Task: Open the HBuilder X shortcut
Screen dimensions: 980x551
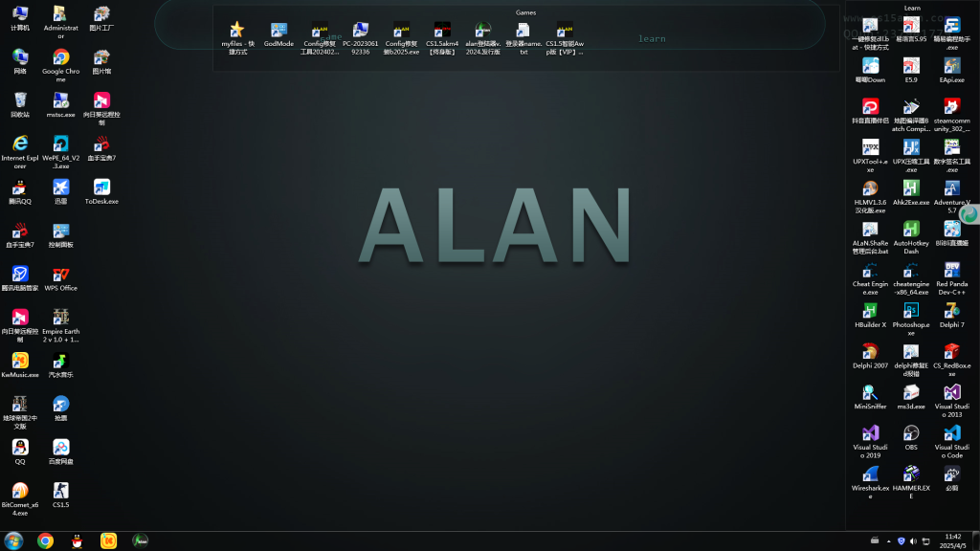Action: tap(870, 316)
